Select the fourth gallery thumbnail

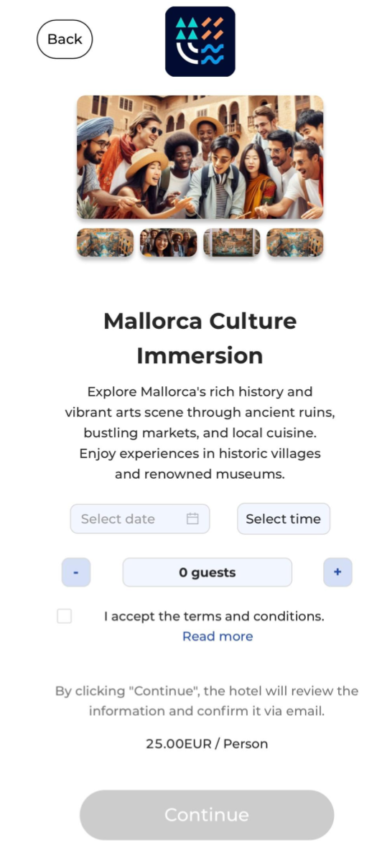295,243
